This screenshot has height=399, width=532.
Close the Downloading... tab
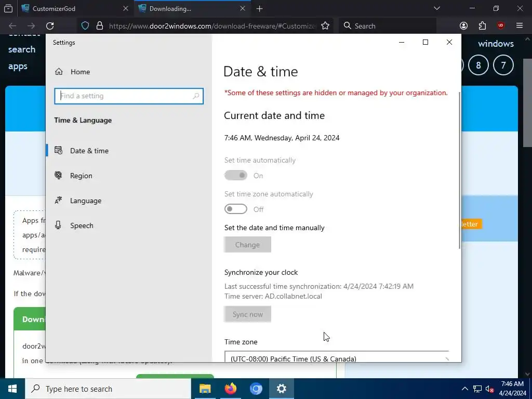(x=242, y=8)
